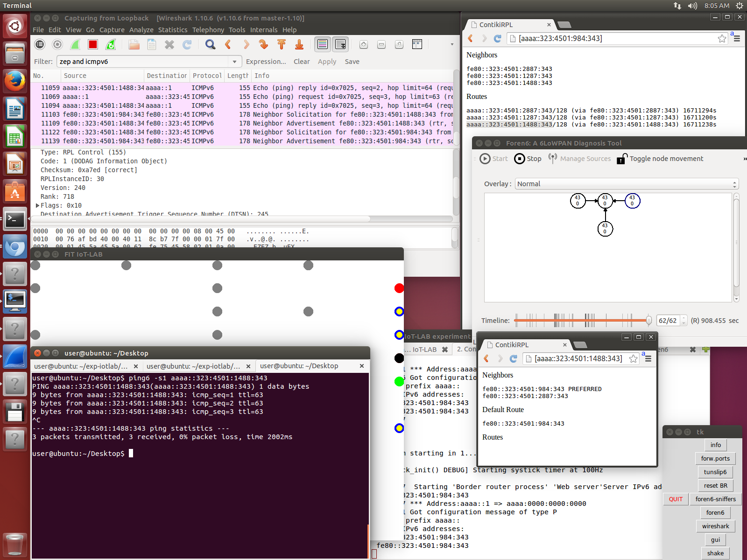Find a packet with magnifier icon
This screenshot has height=560, width=747.
coord(211,44)
